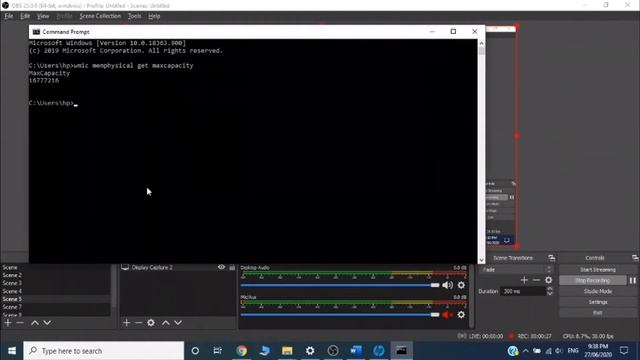Open the Windows Start menu
The height and width of the screenshot is (360, 640).
pyautogui.click(x=11, y=351)
